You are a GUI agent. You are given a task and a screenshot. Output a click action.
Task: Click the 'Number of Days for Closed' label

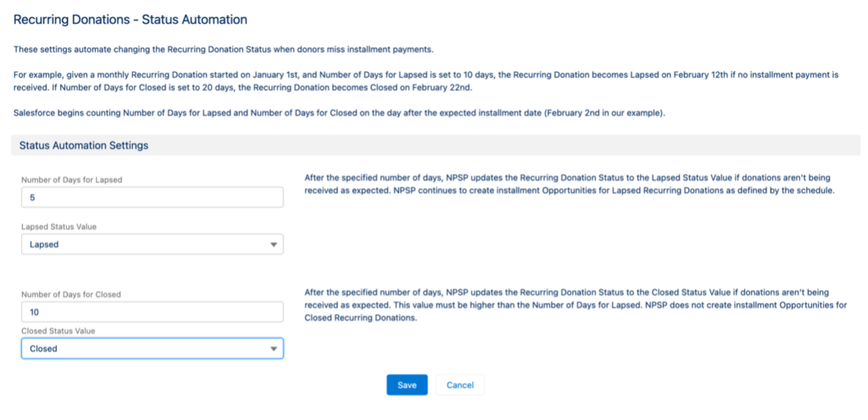[x=71, y=295]
